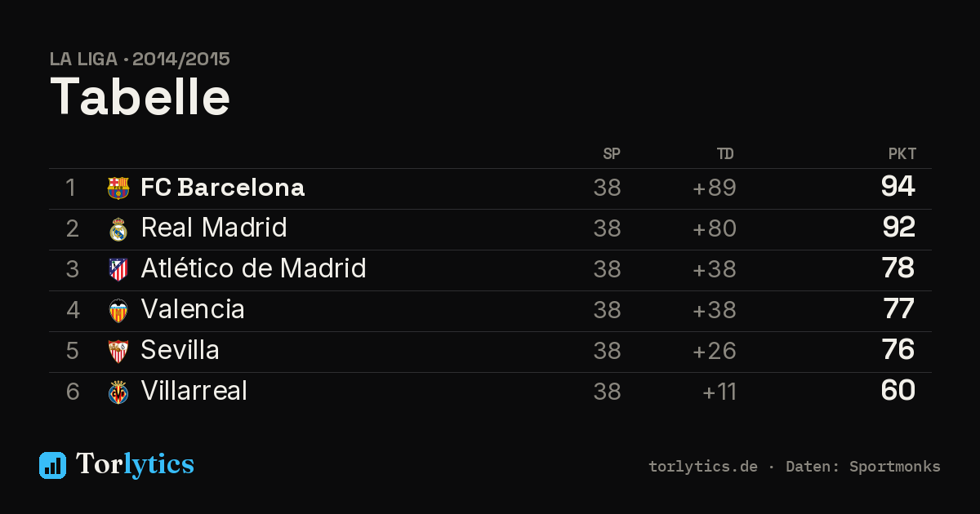Click the Torlytics bar chart logo icon

(x=52, y=465)
